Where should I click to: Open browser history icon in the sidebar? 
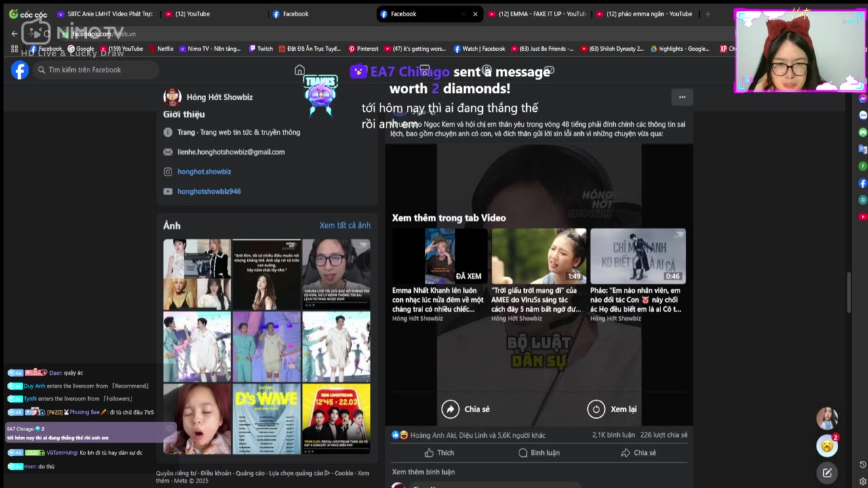click(x=863, y=464)
